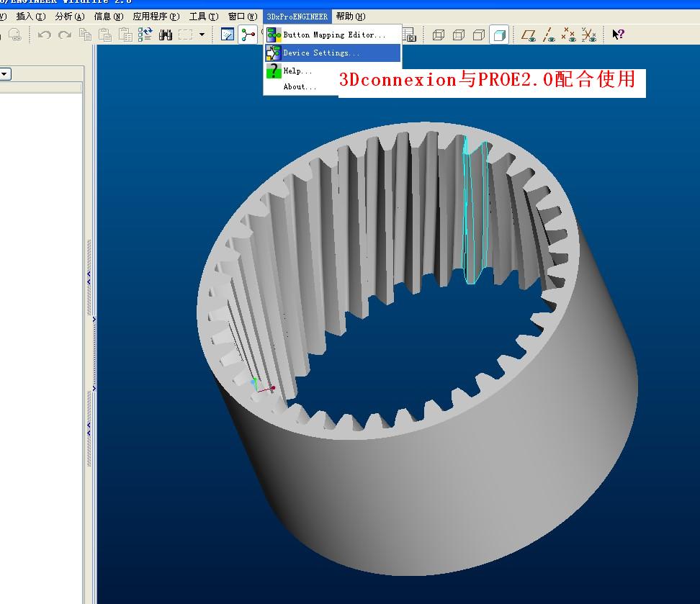Choose About... in 3DxProENGINEER menu

tap(301, 86)
